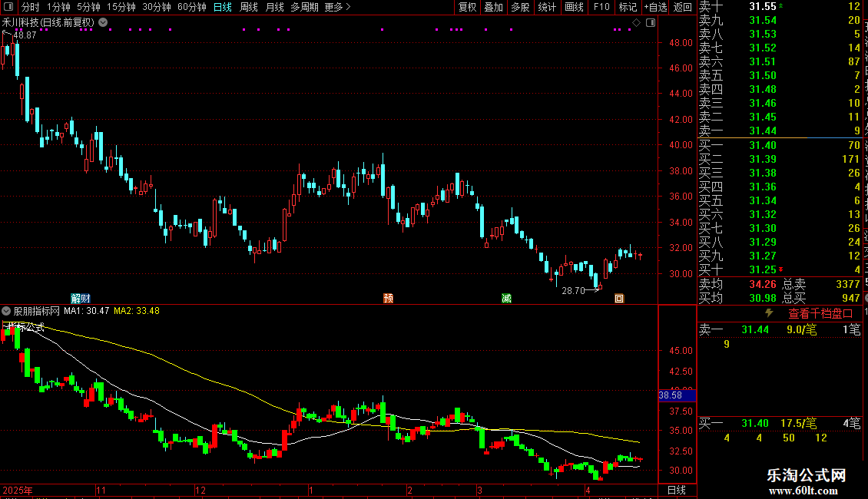868x499 pixels.
Task: Click the 复权 adjustment button
Action: 467,7
